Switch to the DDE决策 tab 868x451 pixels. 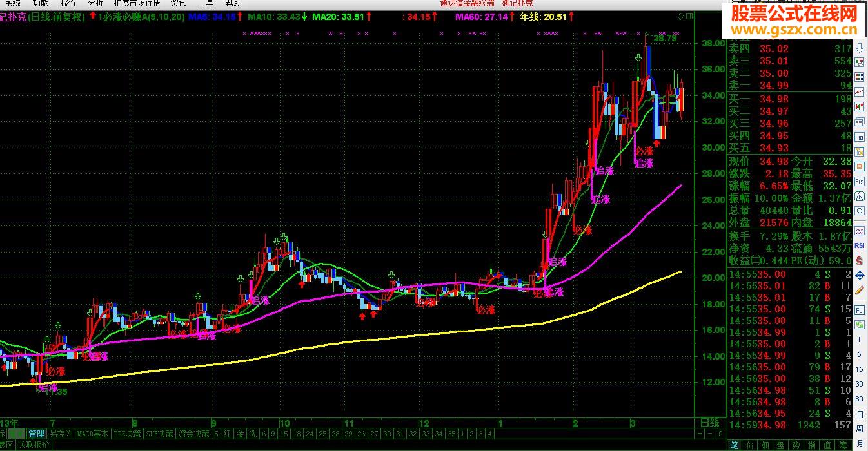(x=127, y=434)
